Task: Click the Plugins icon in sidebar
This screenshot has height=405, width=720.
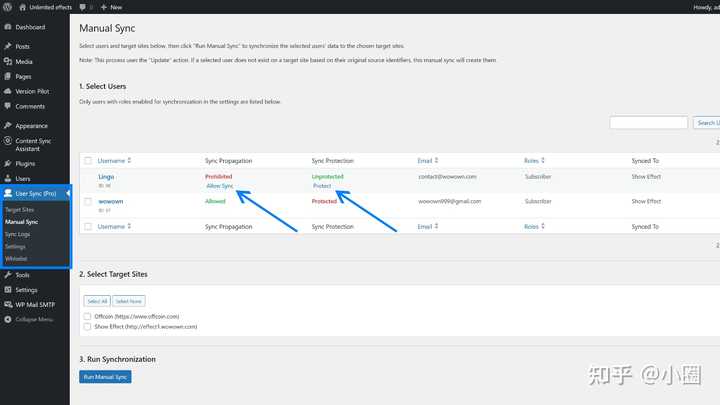Action: pos(8,163)
